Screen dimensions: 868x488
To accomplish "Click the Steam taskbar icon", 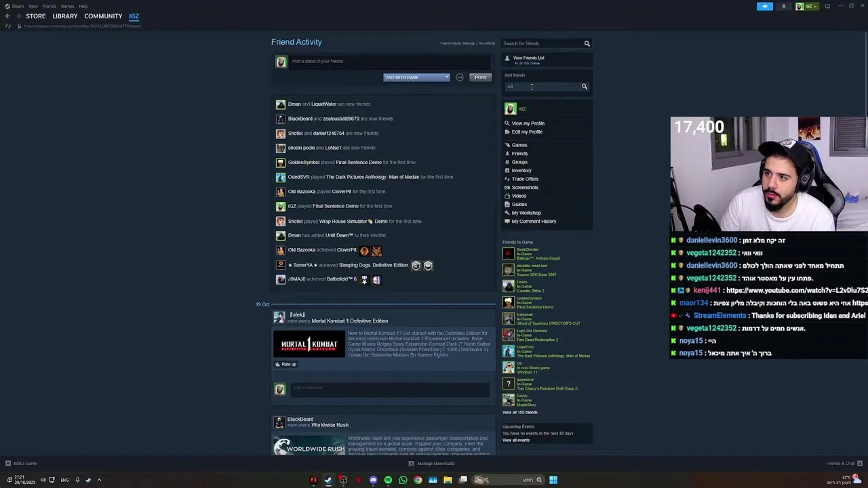I will [x=328, y=480].
